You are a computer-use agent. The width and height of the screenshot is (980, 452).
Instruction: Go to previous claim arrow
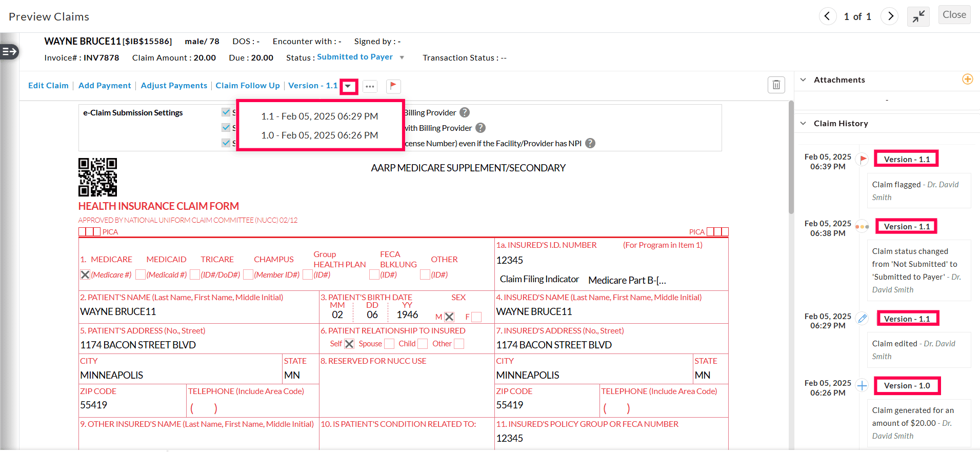[827, 16]
